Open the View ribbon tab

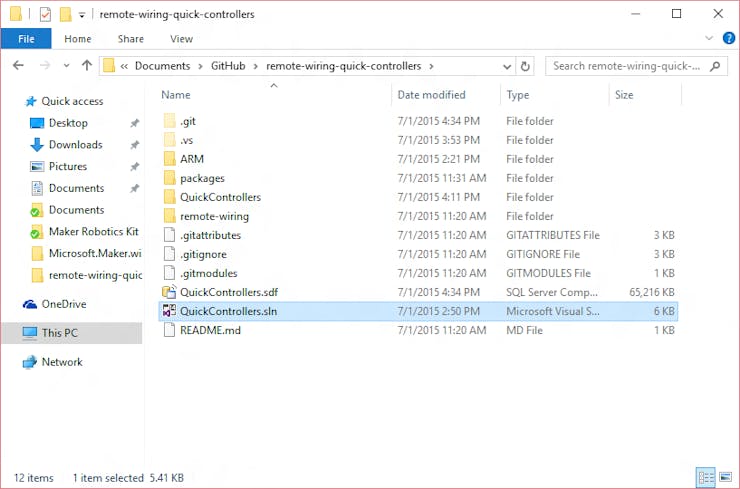pyautogui.click(x=181, y=39)
